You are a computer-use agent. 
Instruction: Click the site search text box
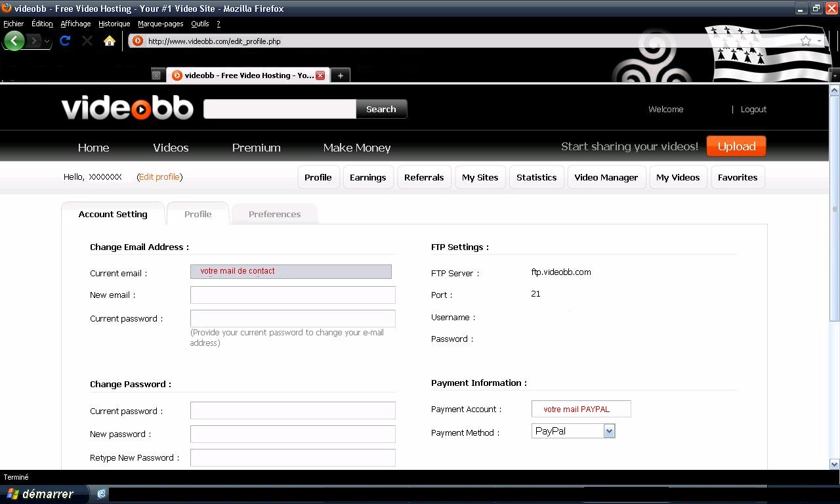pyautogui.click(x=280, y=109)
